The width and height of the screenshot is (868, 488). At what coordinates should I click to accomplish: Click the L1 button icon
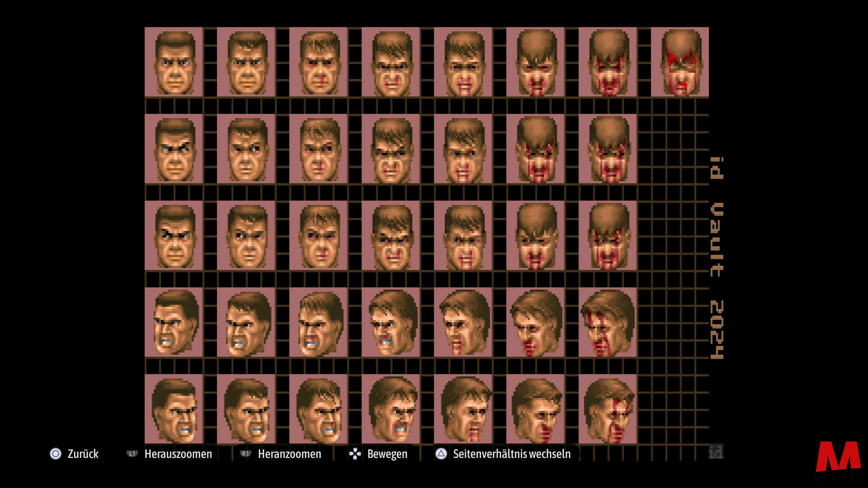132,454
